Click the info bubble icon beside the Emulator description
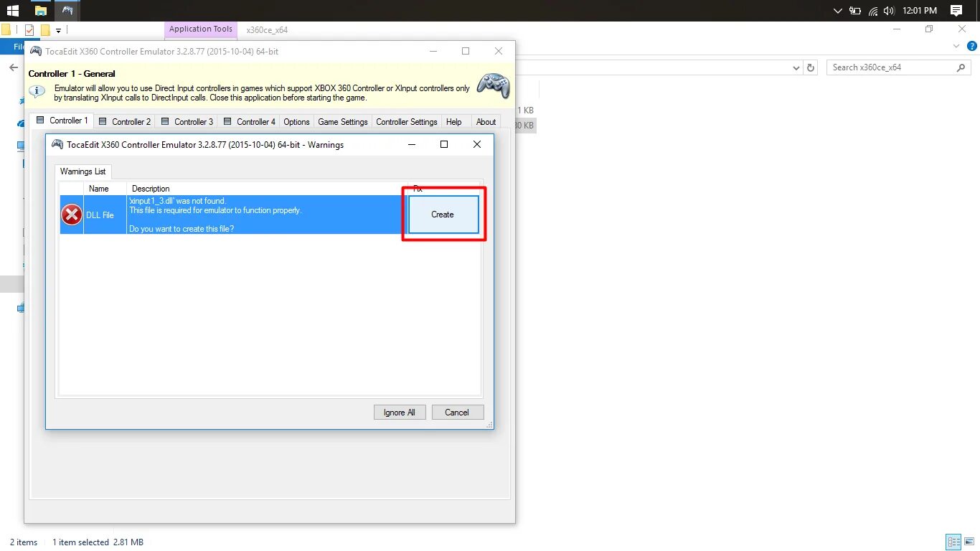980x551 pixels. point(37,91)
